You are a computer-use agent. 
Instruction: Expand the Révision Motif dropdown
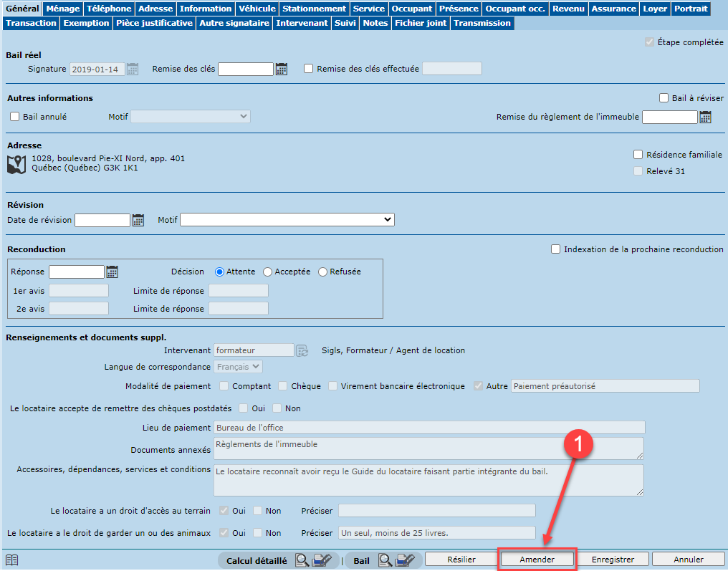[x=287, y=220]
